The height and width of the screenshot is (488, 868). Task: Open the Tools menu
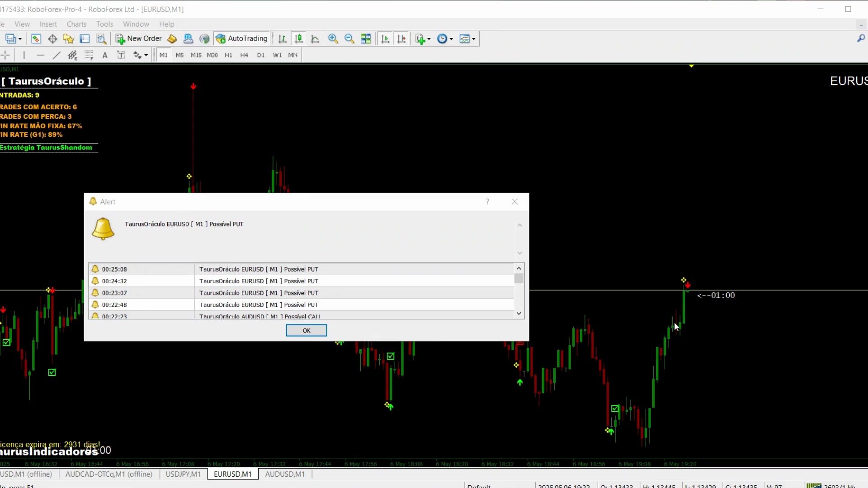(x=104, y=24)
